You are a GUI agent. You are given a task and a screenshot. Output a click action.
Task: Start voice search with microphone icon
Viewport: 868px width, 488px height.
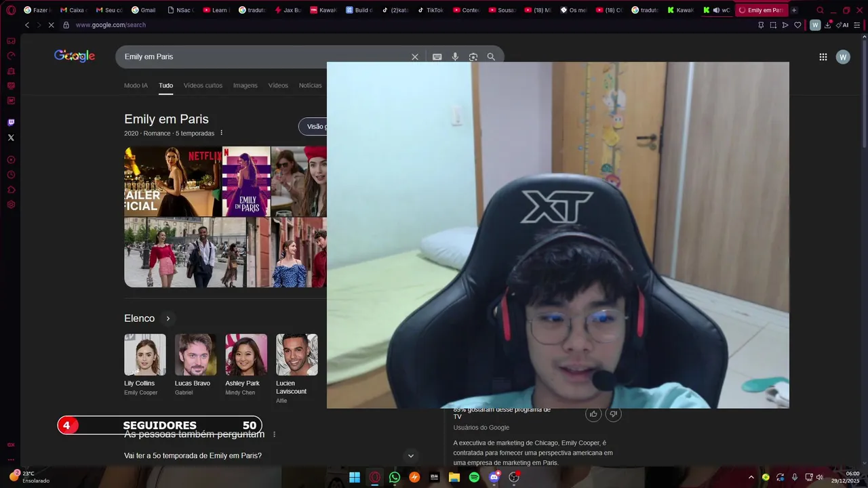click(x=455, y=57)
